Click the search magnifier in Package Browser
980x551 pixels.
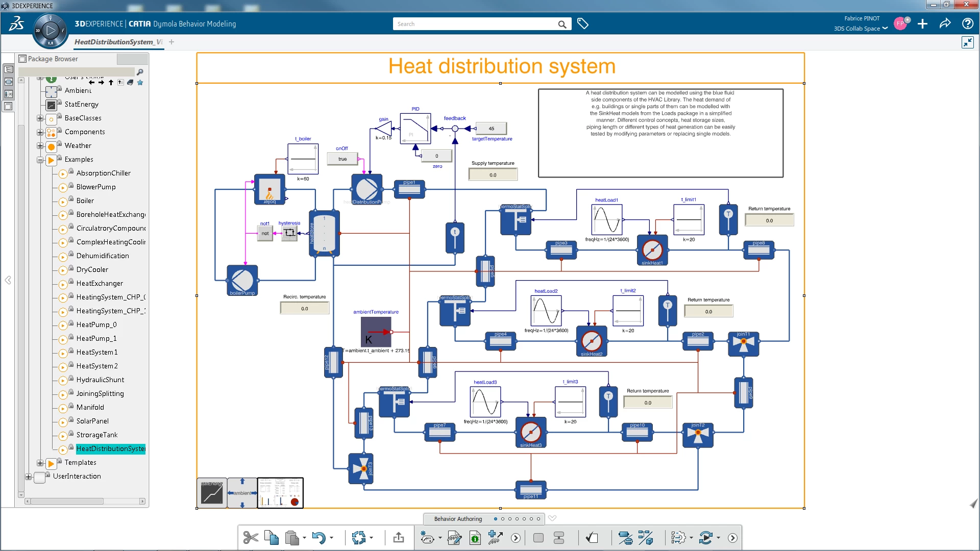tap(140, 71)
